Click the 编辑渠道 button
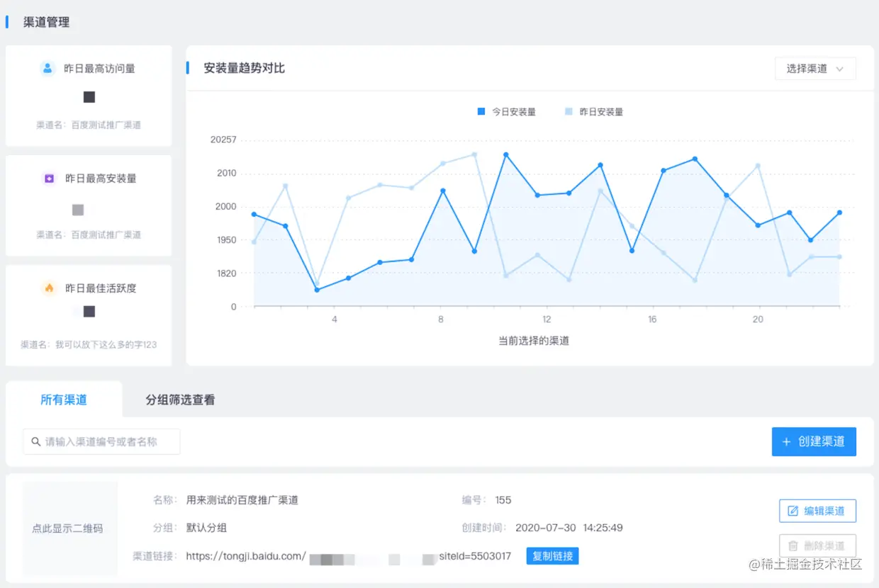Viewport: 879px width, 588px height. pyautogui.click(x=817, y=511)
